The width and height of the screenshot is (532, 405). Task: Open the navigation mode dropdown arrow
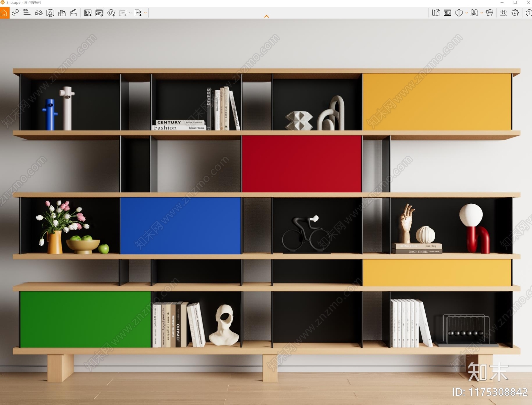click(x=482, y=13)
